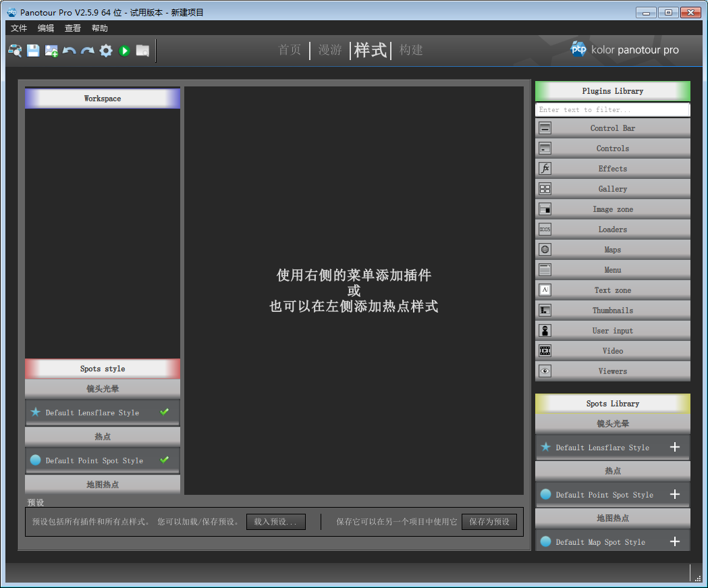Click the Video film icon
708x588 pixels.
pyautogui.click(x=545, y=350)
